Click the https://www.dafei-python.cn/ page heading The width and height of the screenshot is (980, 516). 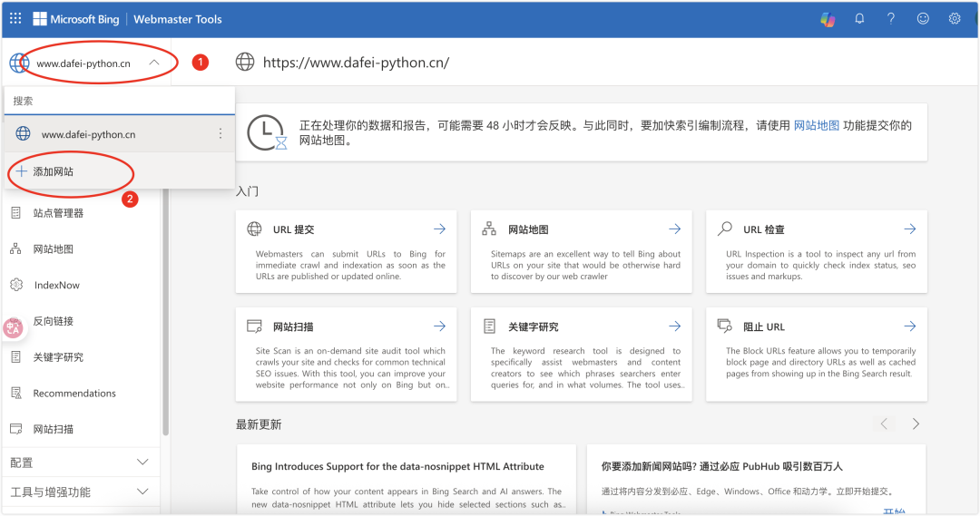point(356,63)
